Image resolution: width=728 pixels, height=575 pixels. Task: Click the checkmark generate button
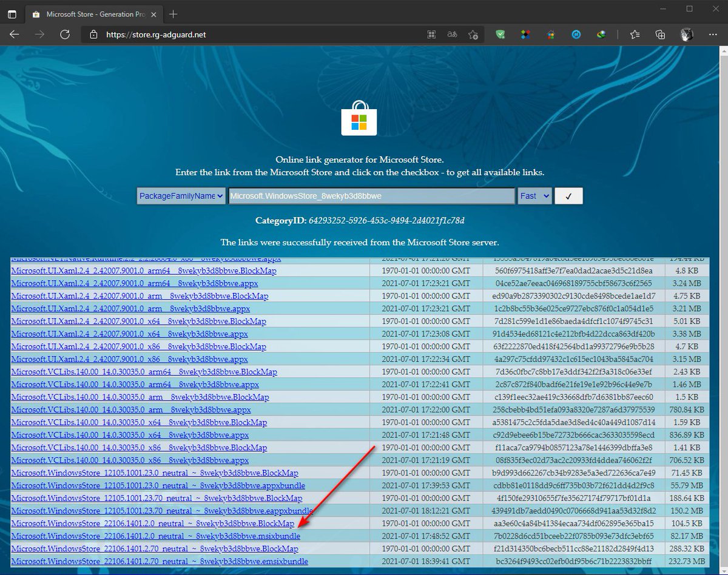pyautogui.click(x=568, y=196)
